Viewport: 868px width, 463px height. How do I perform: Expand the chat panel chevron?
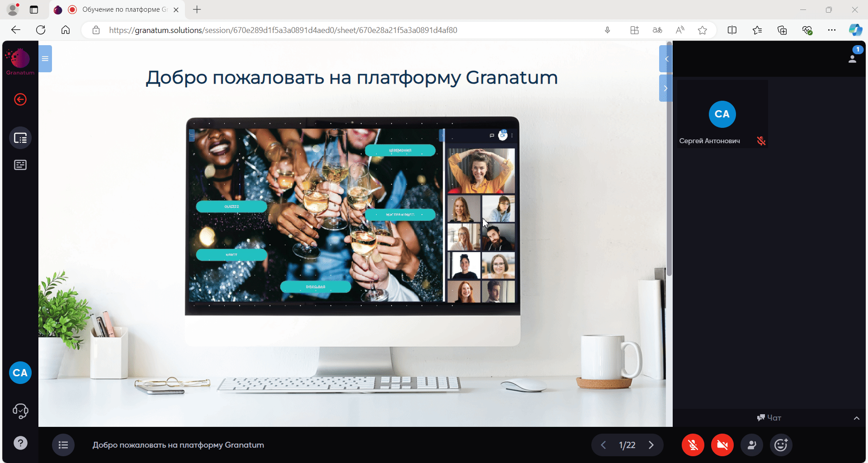[856, 418]
